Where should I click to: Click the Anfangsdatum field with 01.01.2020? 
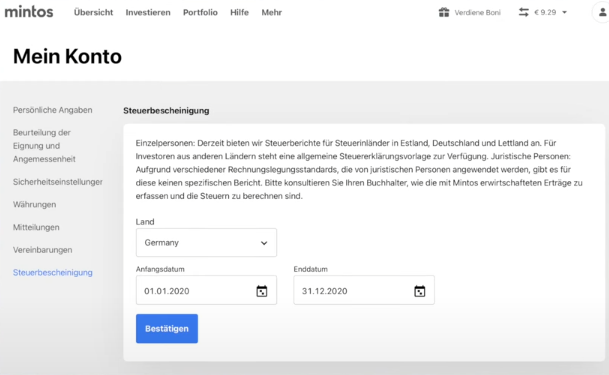(x=206, y=290)
